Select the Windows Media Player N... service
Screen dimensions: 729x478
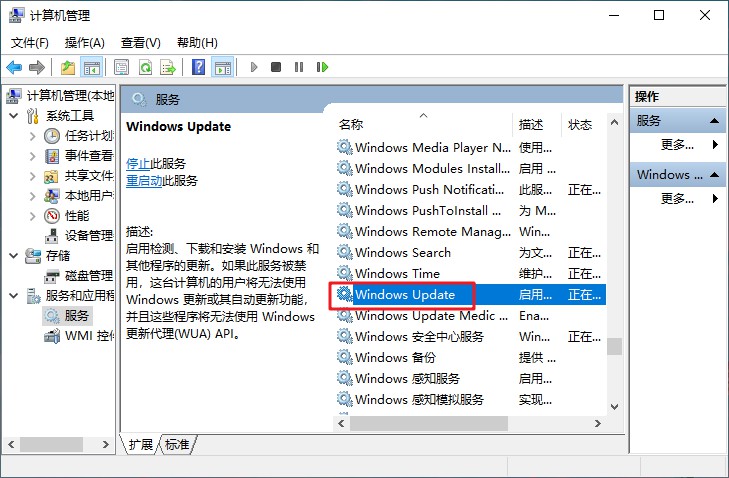pos(470,147)
